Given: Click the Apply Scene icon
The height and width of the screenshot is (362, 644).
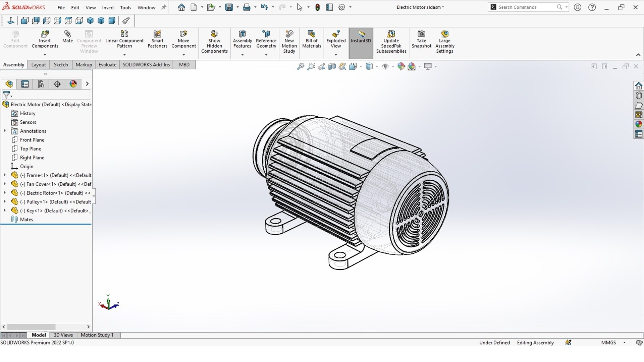Looking at the screenshot, I should [x=412, y=66].
